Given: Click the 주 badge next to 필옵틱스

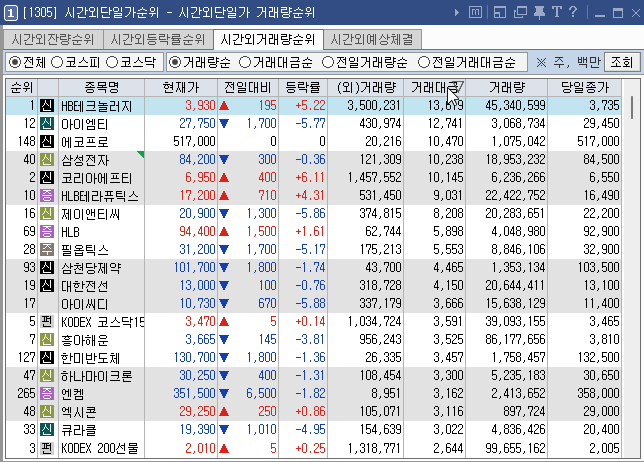Looking at the screenshot, I should pyautogui.click(x=47, y=250).
